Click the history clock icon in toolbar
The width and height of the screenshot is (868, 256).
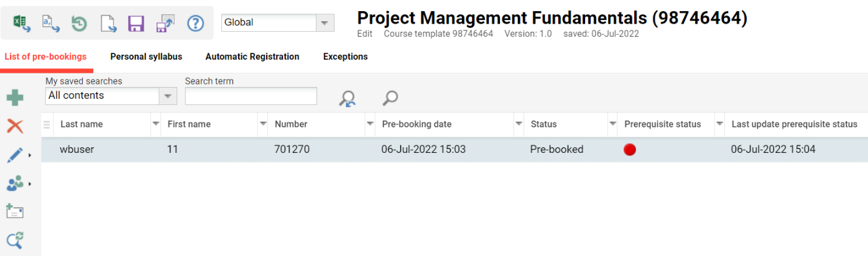[x=79, y=24]
